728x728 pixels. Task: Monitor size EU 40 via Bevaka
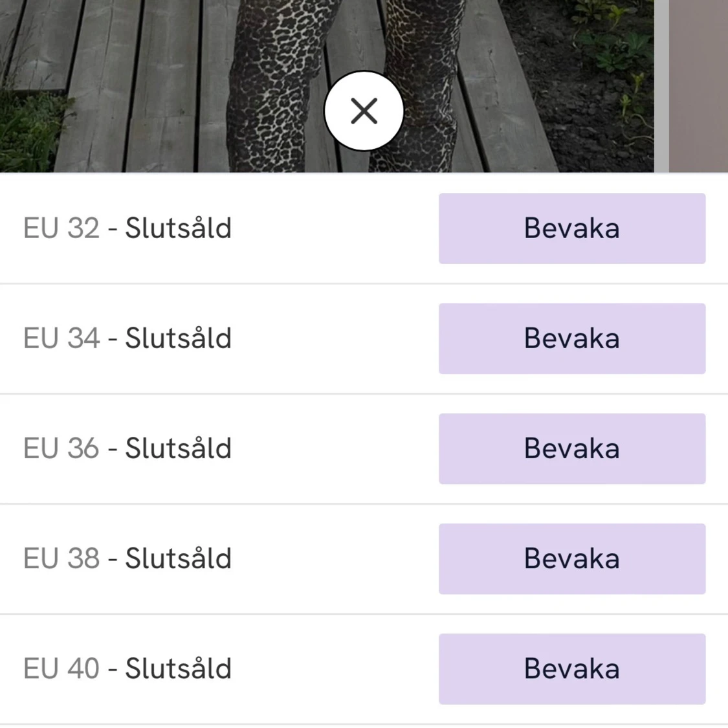pos(572,668)
